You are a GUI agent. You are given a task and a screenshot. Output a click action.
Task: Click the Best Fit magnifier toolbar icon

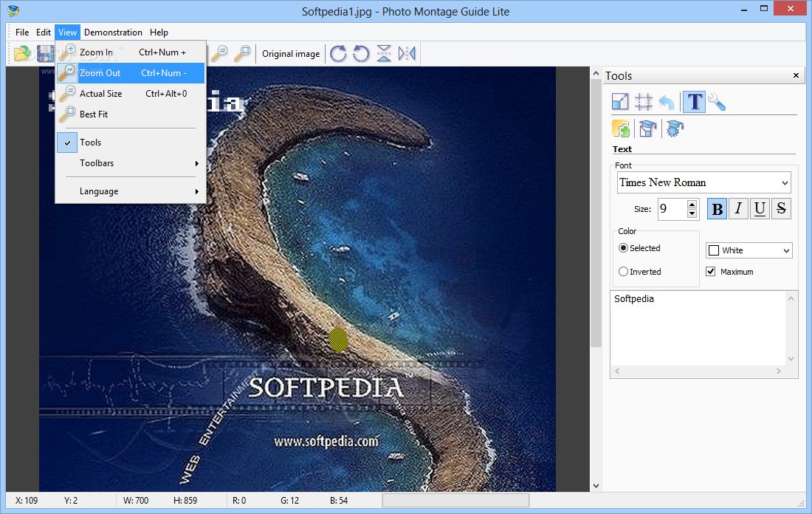pos(242,53)
